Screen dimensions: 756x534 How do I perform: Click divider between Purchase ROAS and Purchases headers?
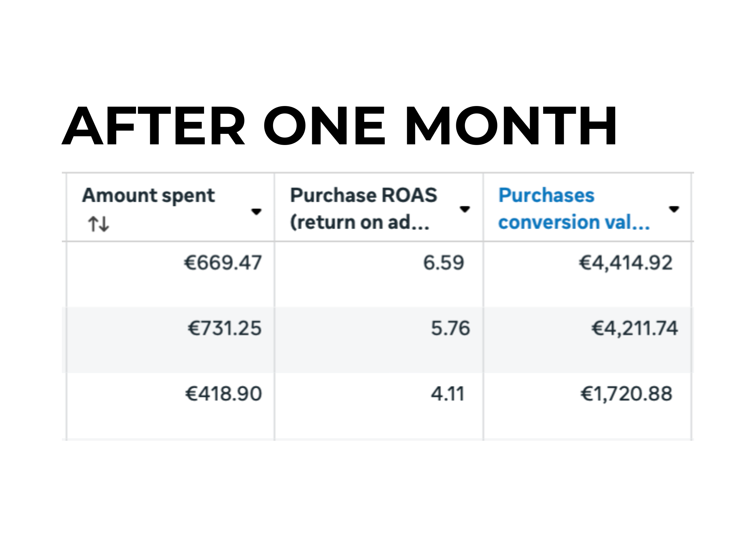pyautogui.click(x=483, y=207)
